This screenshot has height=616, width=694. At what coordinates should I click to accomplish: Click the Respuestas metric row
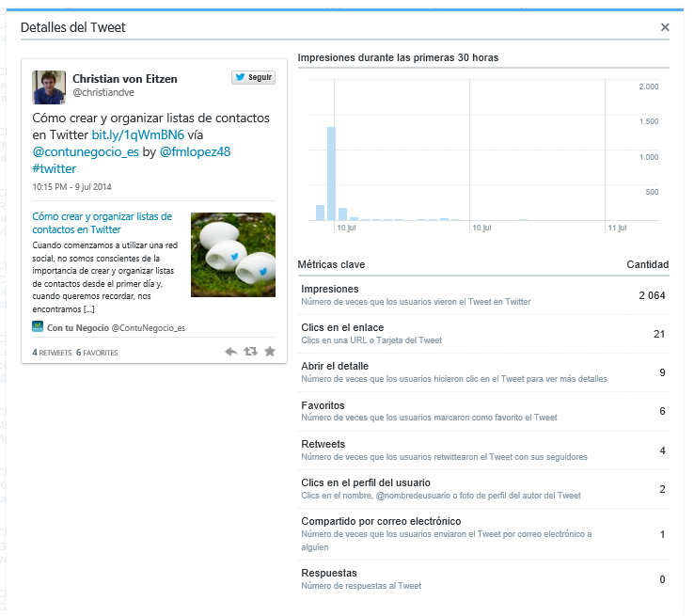[483, 579]
